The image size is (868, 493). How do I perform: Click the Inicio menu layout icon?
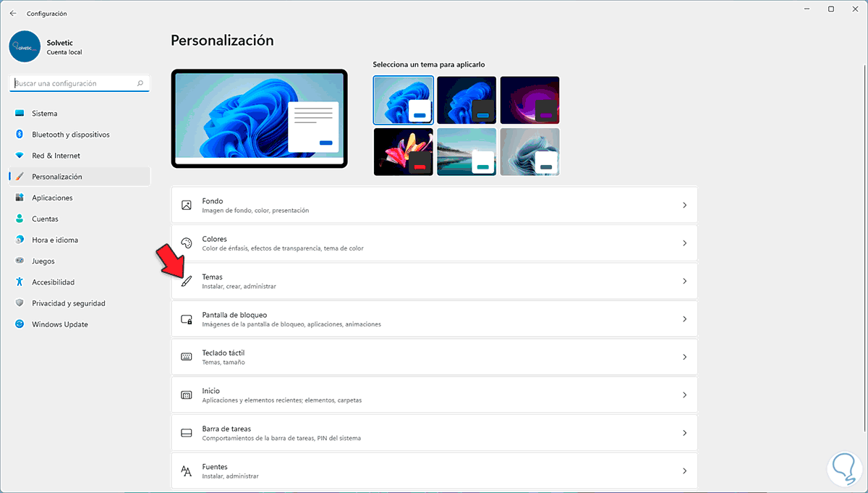(186, 395)
